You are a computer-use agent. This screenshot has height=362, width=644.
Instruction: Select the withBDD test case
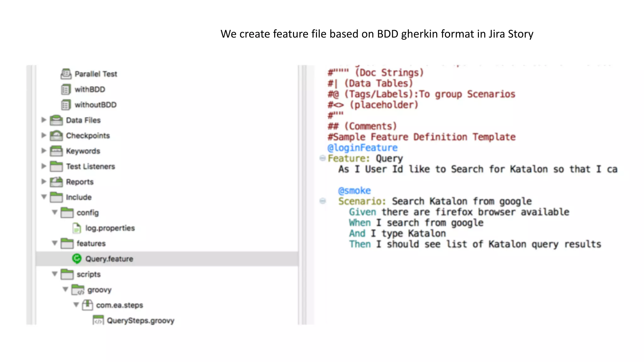90,89
